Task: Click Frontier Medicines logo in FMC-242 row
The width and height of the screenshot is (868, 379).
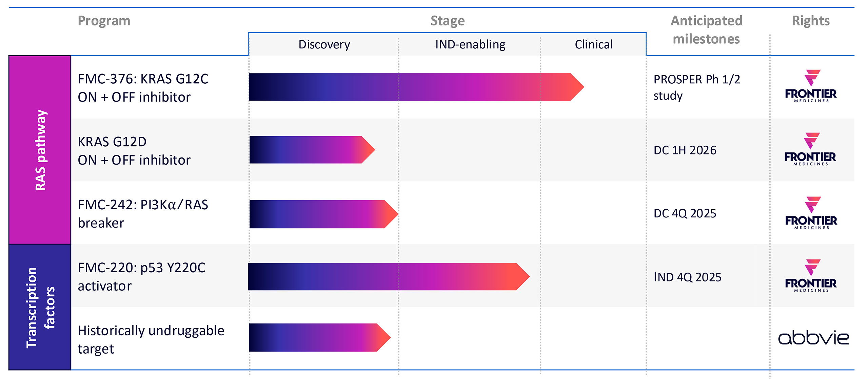Action: (811, 213)
